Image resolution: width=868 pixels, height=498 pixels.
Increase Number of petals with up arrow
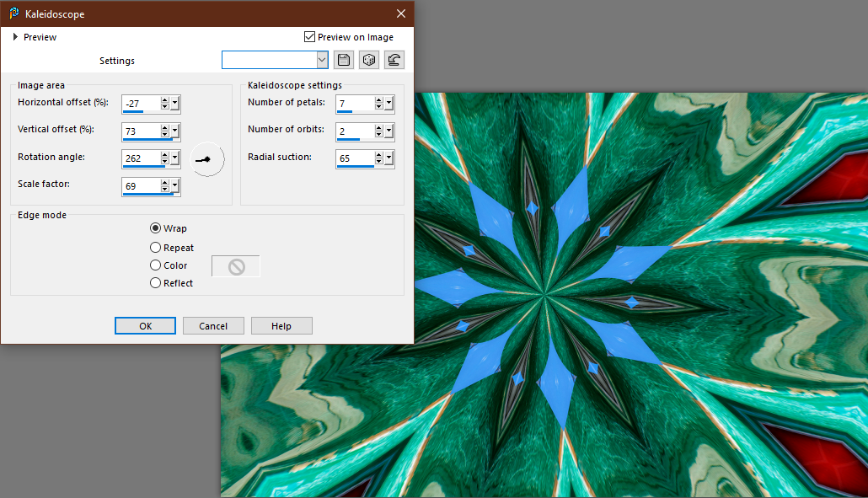(x=379, y=99)
